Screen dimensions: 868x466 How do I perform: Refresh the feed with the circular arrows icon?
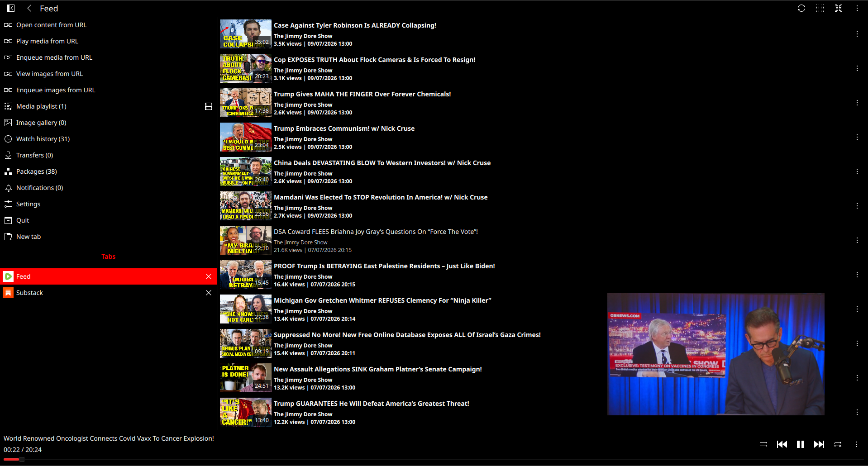coord(801,8)
